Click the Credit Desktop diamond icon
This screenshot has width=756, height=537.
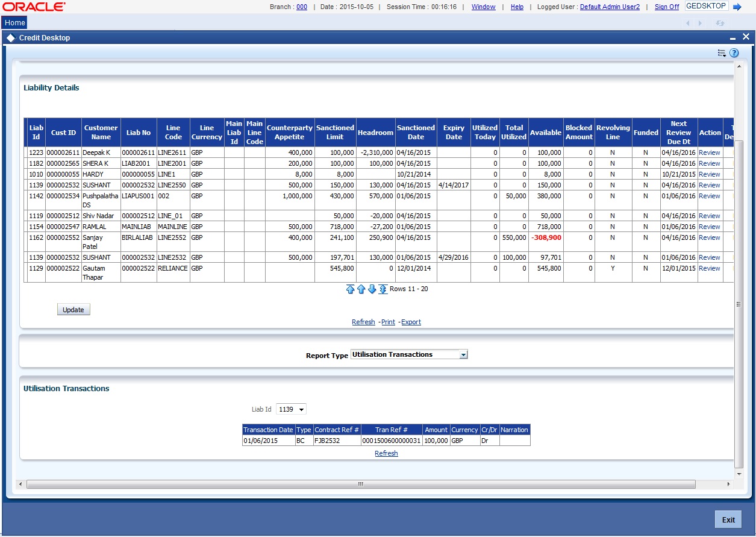[11, 38]
